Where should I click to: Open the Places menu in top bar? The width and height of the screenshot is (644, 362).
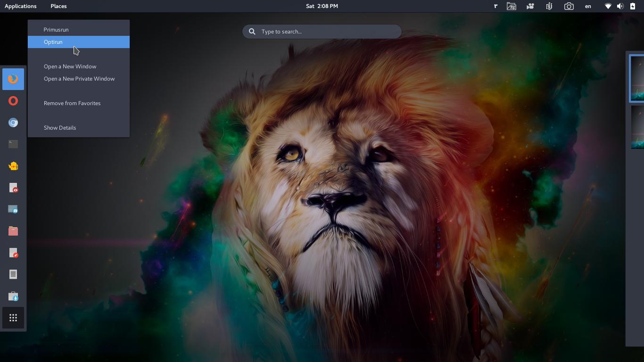(58, 6)
